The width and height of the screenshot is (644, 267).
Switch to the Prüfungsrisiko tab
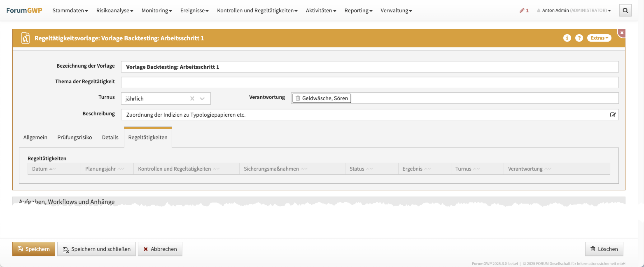(75, 137)
